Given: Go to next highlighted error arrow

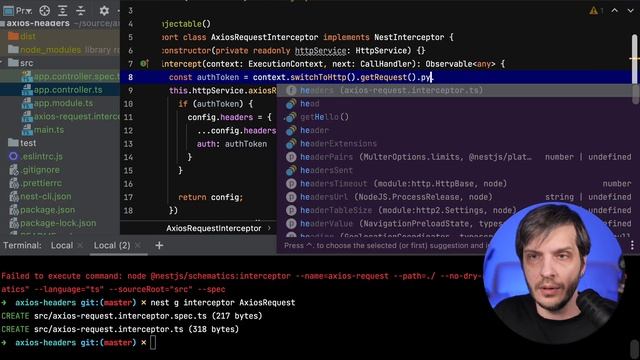Looking at the screenshot, I should click(630, 11).
